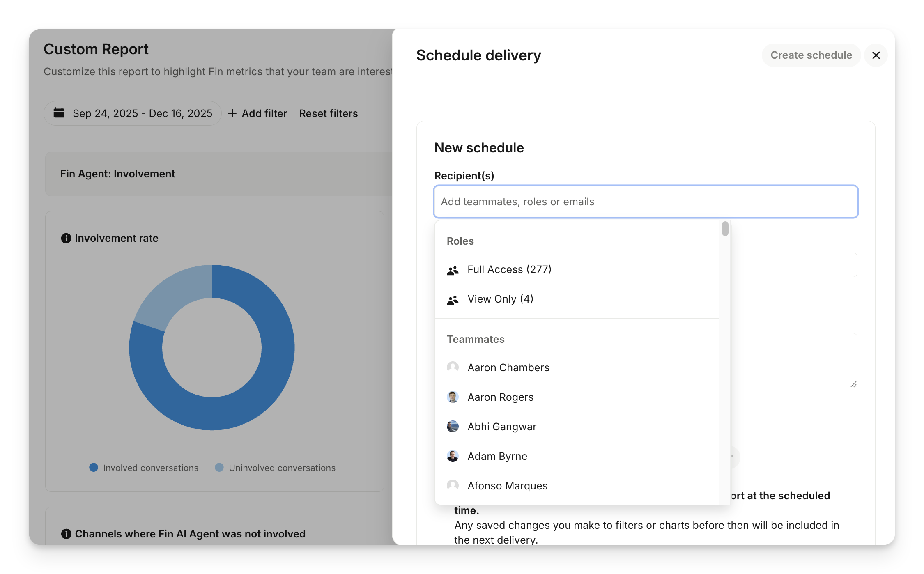
Task: Open the Sep 24 – Dec 16 date range picker
Action: 142,113
